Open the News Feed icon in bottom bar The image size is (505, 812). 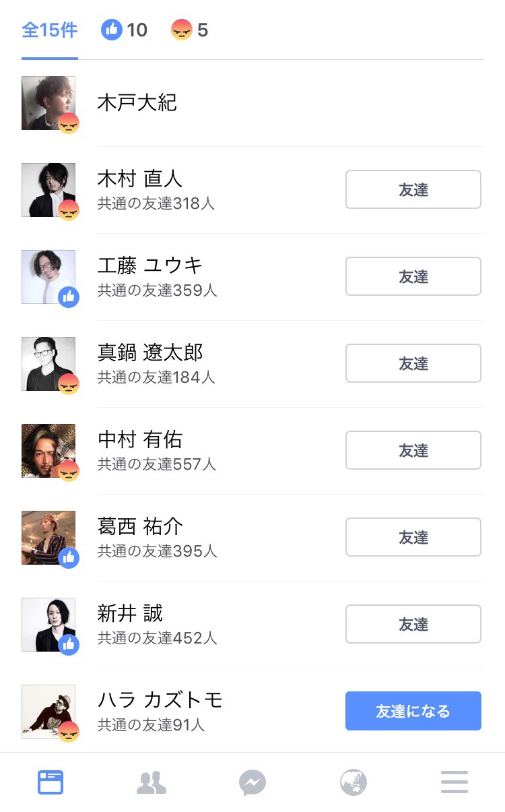[x=50, y=782]
